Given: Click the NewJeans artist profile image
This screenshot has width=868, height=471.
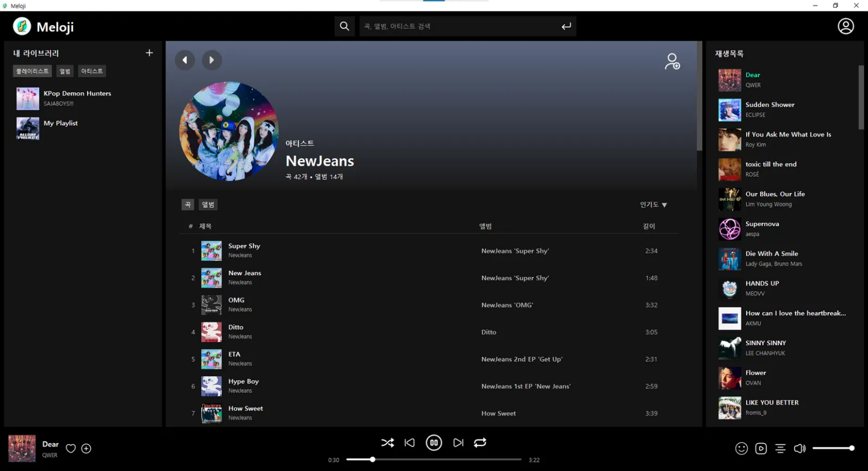Looking at the screenshot, I should (x=229, y=131).
